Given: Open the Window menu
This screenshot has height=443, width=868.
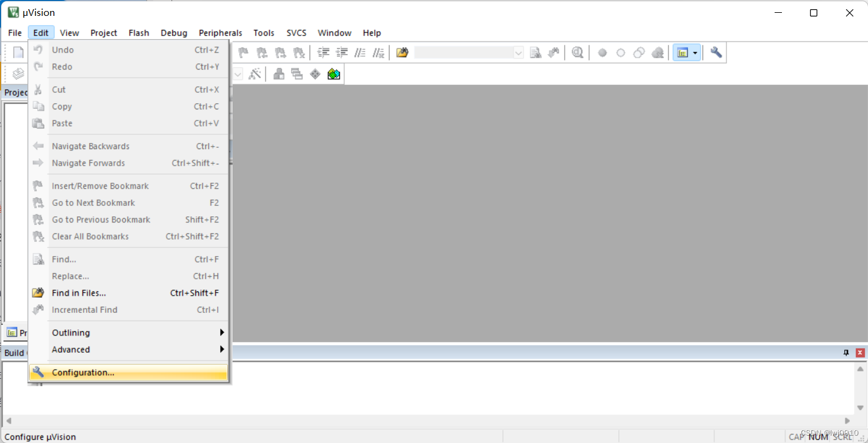Looking at the screenshot, I should (x=335, y=33).
